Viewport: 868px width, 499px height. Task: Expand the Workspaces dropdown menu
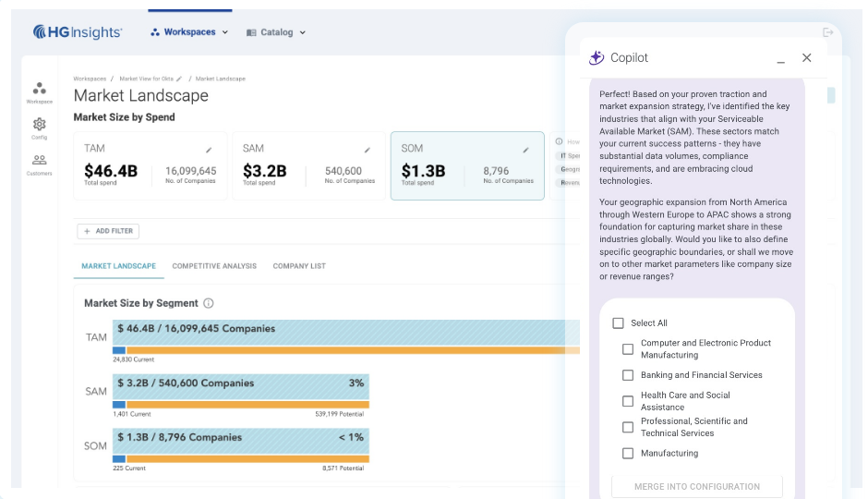click(189, 32)
